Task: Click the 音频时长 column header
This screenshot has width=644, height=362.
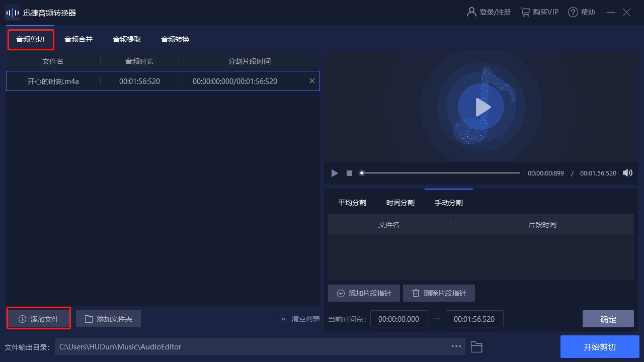Action: pos(139,61)
